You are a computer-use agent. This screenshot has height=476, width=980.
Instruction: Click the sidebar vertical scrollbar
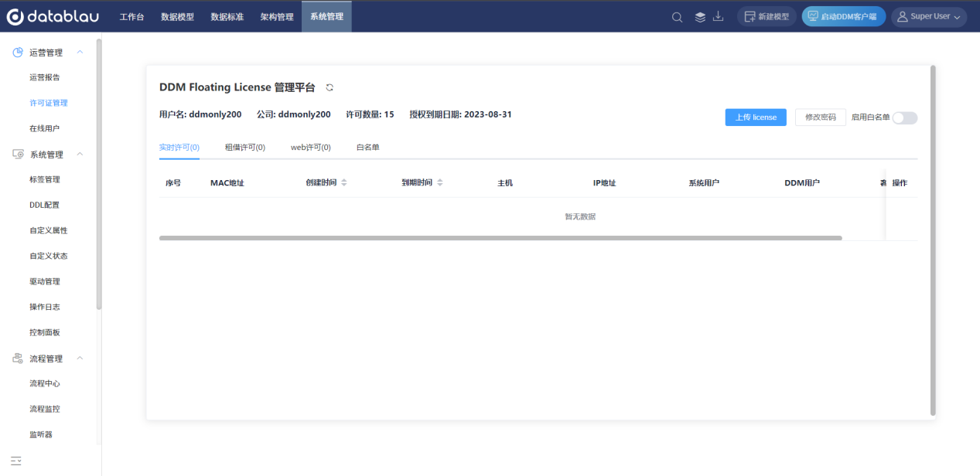click(x=99, y=175)
